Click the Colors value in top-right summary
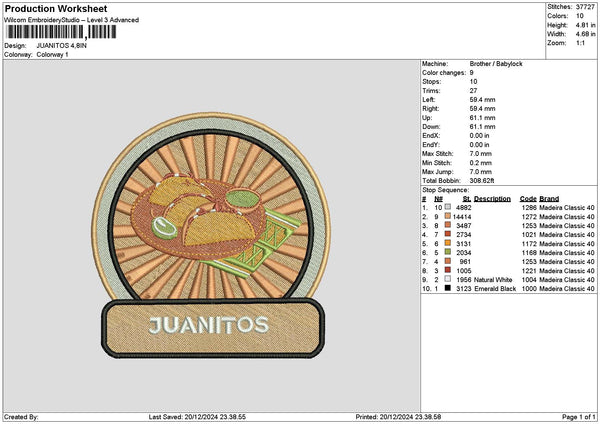The width and height of the screenshot is (600, 424). tap(580, 16)
